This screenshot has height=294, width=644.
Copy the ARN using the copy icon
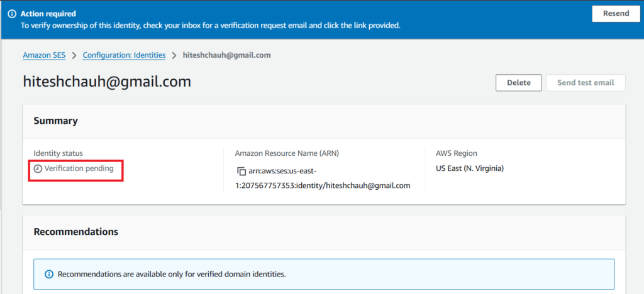pos(241,171)
